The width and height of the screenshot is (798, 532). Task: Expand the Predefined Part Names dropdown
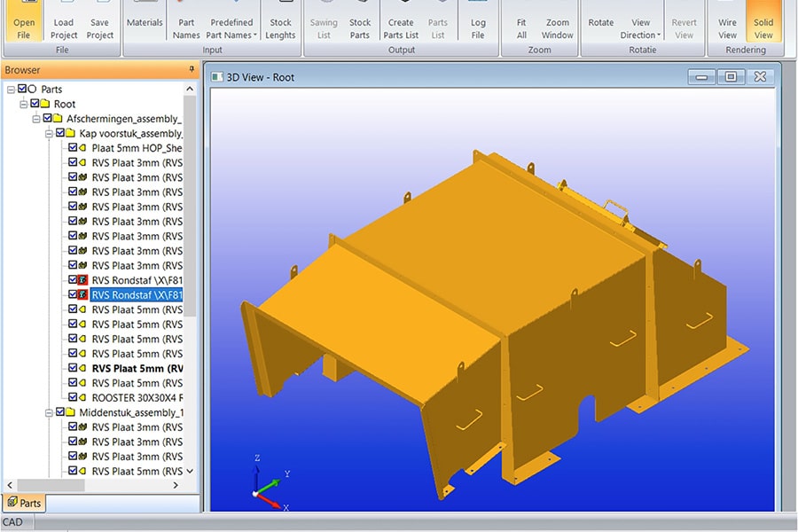click(231, 20)
